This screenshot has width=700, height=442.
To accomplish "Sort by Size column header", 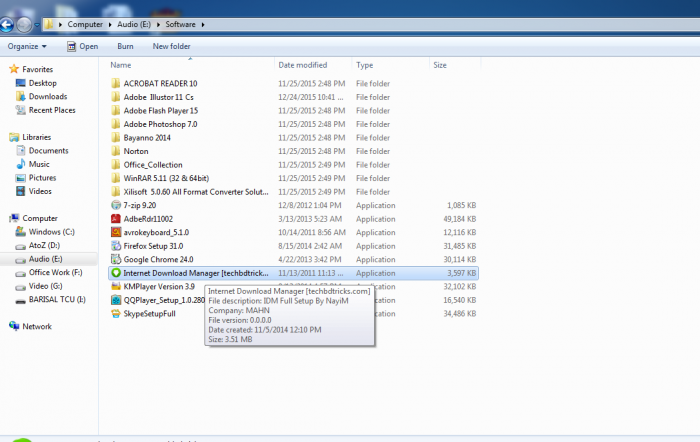I will click(440, 65).
